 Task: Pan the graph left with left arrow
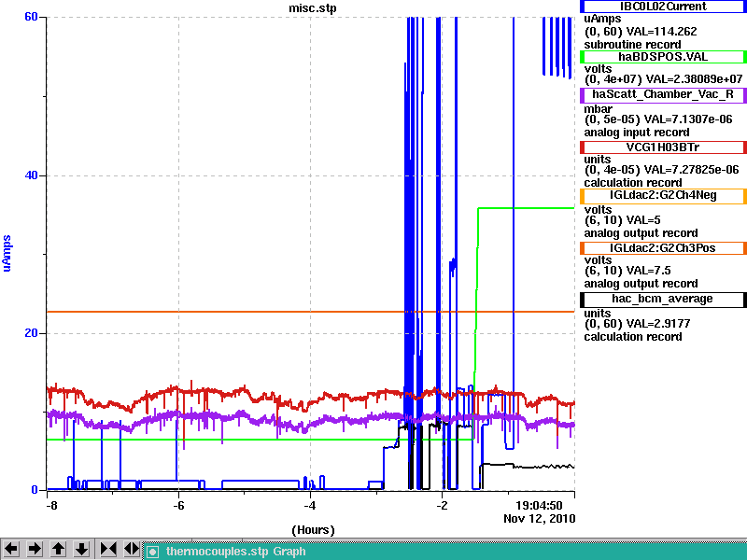point(11,549)
